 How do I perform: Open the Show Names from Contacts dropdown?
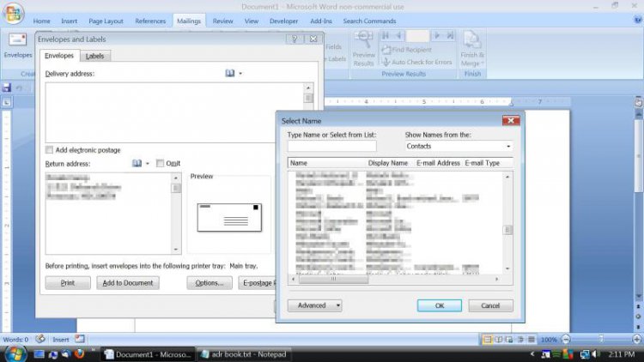pos(459,146)
